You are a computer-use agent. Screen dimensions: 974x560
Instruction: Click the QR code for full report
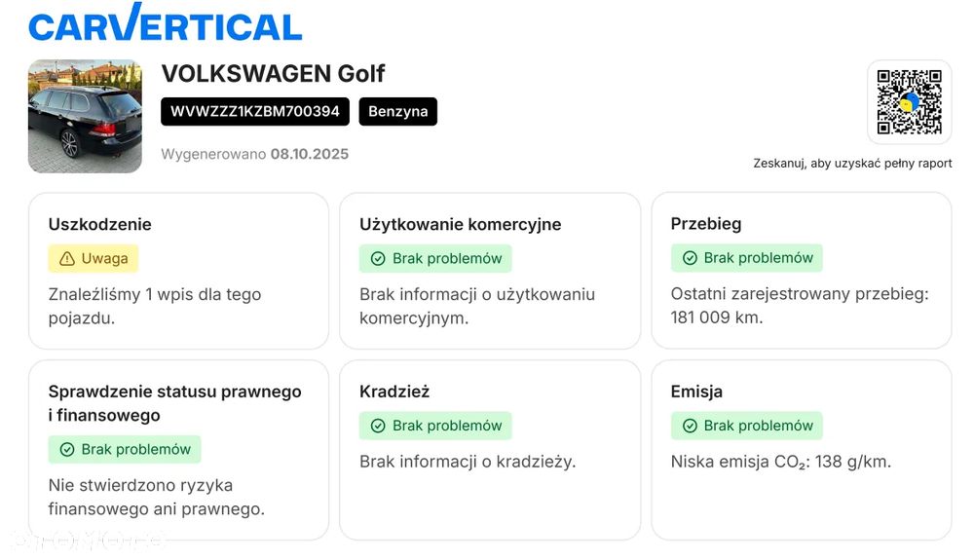[x=909, y=102]
